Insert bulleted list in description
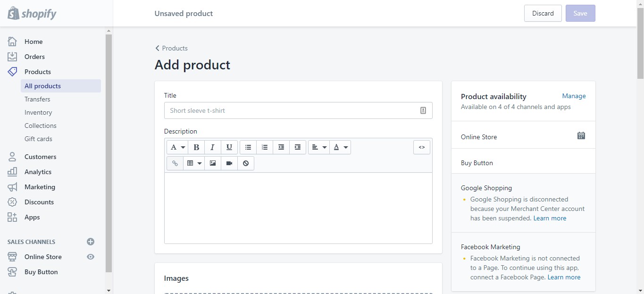Screen dimensions: 644x294 248,147
